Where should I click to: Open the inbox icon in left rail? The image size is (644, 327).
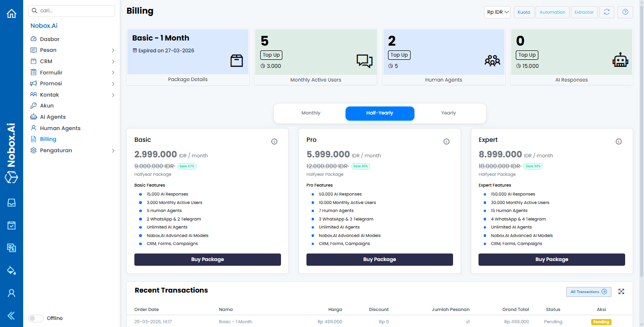[x=11, y=203]
